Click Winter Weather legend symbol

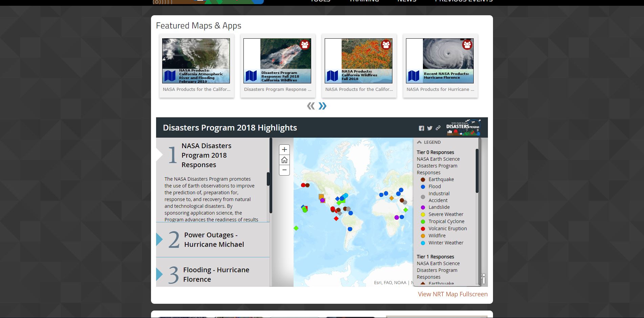pyautogui.click(x=423, y=243)
